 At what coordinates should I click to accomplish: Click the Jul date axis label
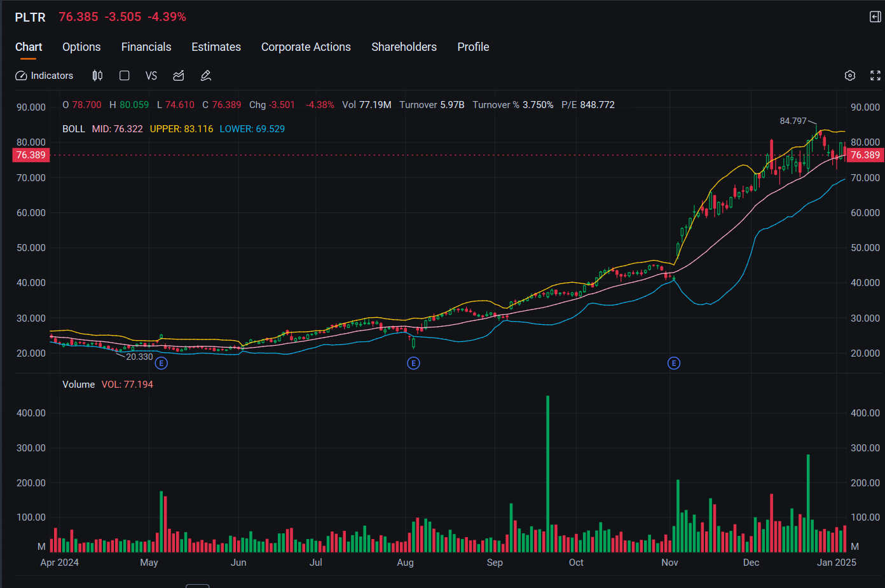[x=316, y=563]
